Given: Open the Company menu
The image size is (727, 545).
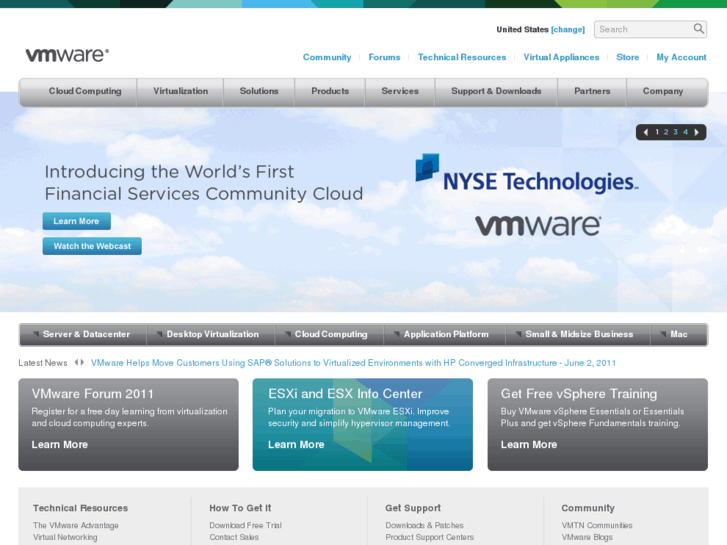Looking at the screenshot, I should coord(663,91).
